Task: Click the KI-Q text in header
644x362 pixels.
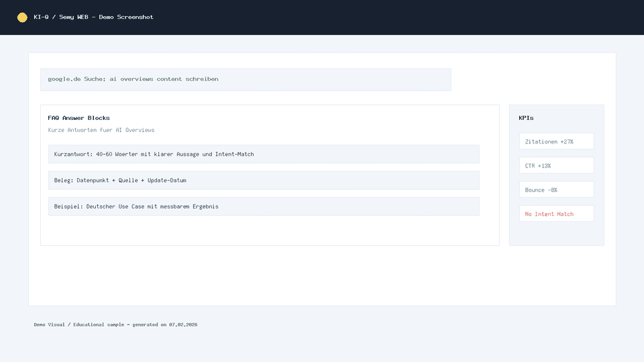Action: pos(41,17)
